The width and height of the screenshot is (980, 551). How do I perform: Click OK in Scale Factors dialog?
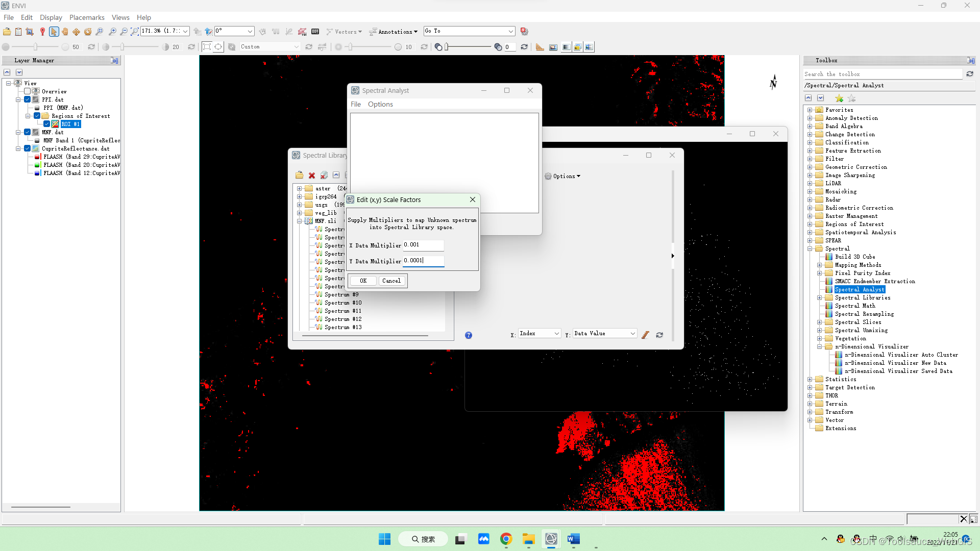click(x=363, y=281)
